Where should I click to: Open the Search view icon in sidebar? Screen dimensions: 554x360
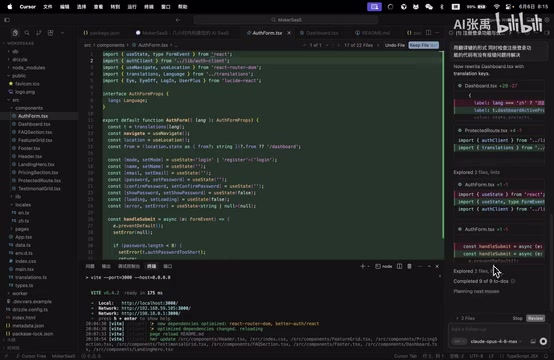(x=27, y=33)
